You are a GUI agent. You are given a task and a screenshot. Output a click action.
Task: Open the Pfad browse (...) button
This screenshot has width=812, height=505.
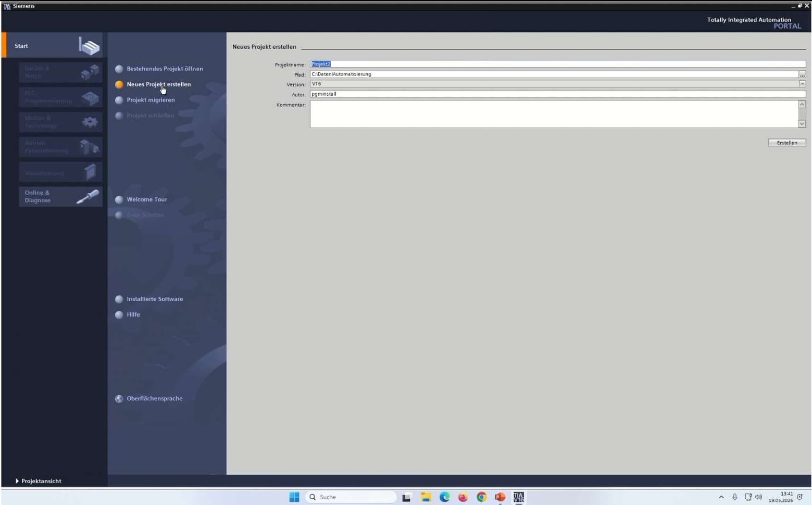click(x=802, y=74)
